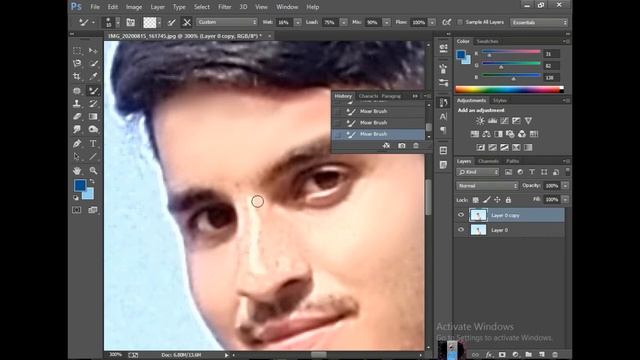Select the Crop tool
Image resolution: width=640 pixels, height=360 pixels.
pyautogui.click(x=77, y=76)
